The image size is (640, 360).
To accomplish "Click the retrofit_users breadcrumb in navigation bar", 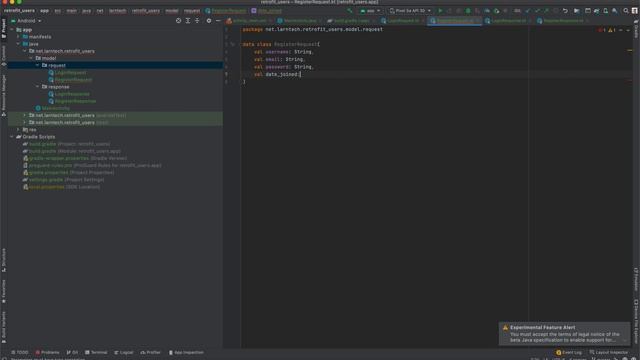I will pos(19,11).
